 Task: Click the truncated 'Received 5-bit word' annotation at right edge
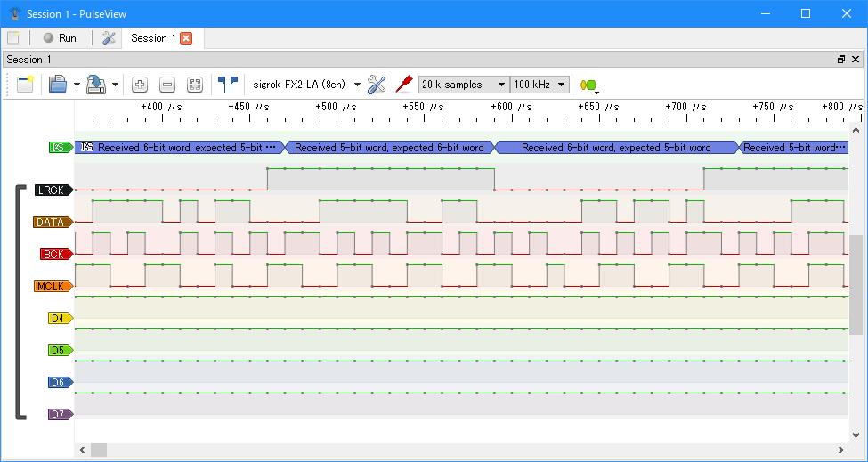[794, 148]
